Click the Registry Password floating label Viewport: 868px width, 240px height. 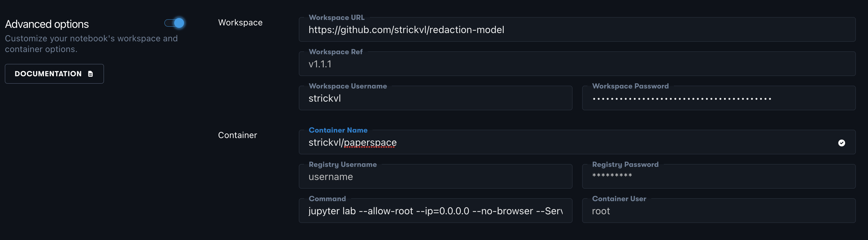click(x=625, y=164)
